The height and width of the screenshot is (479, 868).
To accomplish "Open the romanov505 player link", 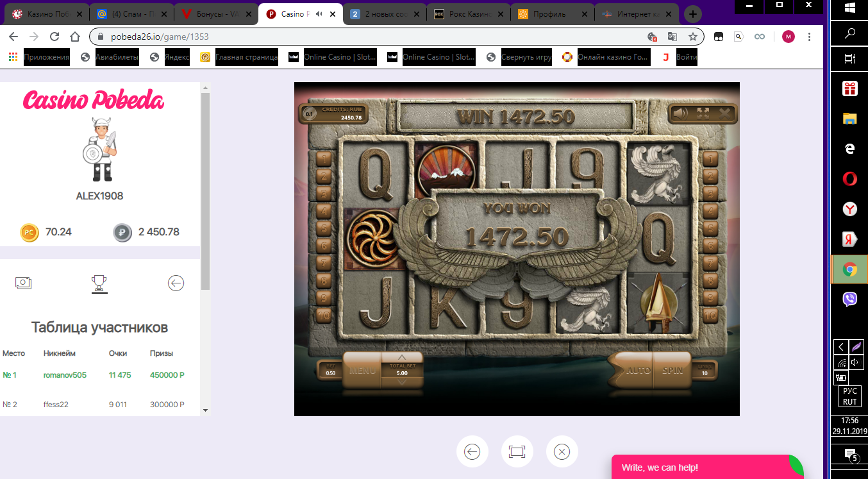I will 64,374.
